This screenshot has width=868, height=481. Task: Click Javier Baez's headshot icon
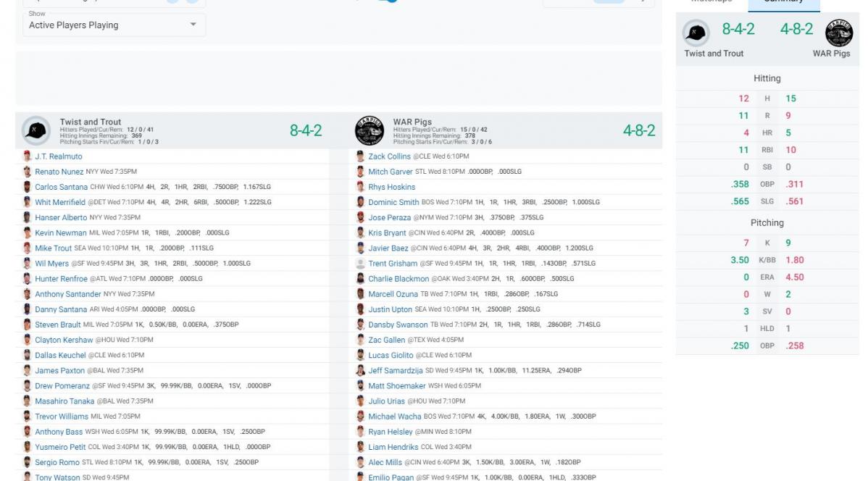click(361, 248)
